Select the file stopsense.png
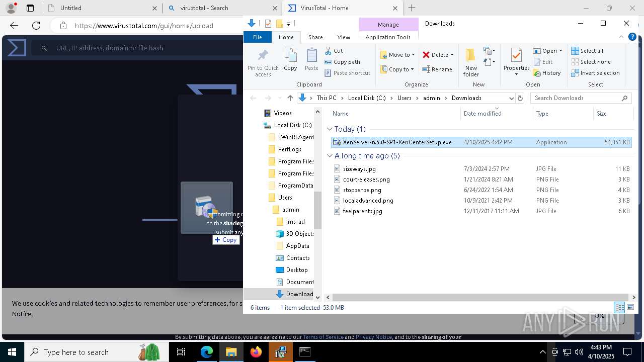The width and height of the screenshot is (644, 362). pos(362,190)
